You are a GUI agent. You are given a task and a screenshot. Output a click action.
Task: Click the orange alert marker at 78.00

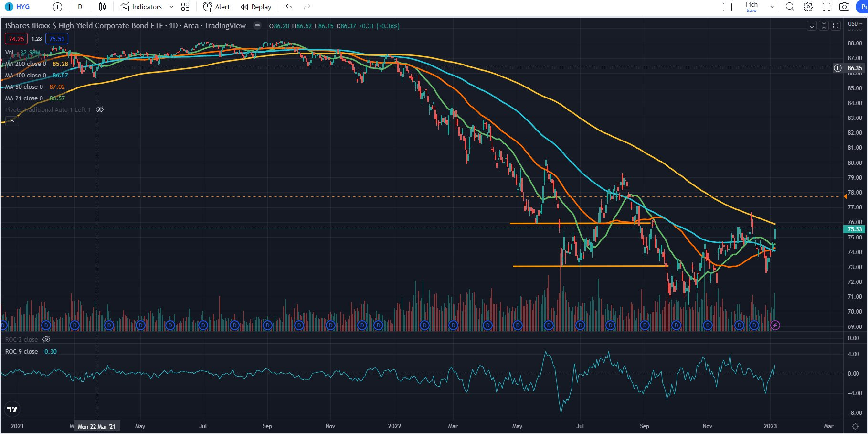[x=846, y=196]
